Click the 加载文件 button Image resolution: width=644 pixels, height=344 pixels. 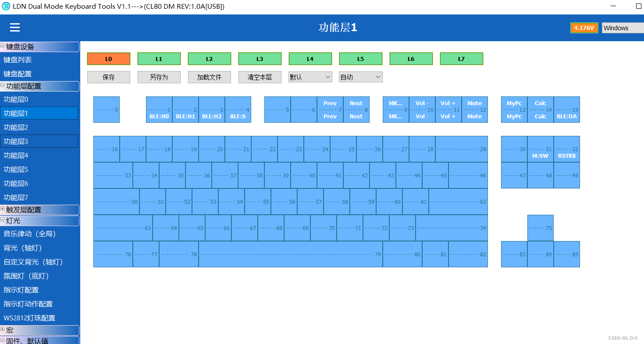click(x=209, y=77)
